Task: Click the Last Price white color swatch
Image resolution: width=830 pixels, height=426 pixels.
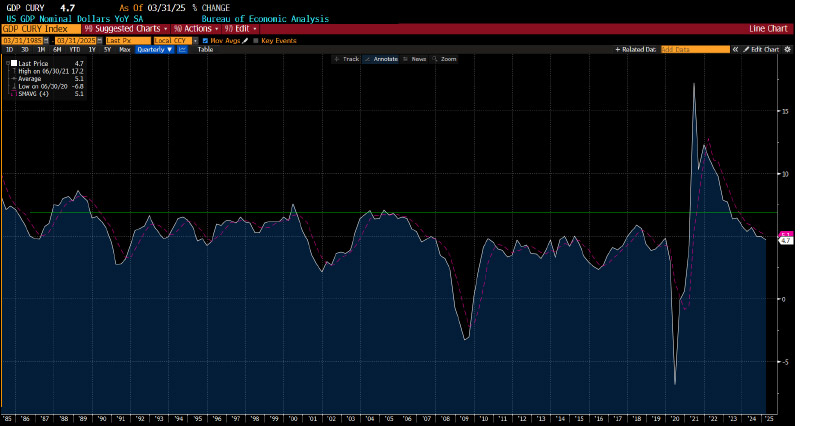Action: pos(14,63)
